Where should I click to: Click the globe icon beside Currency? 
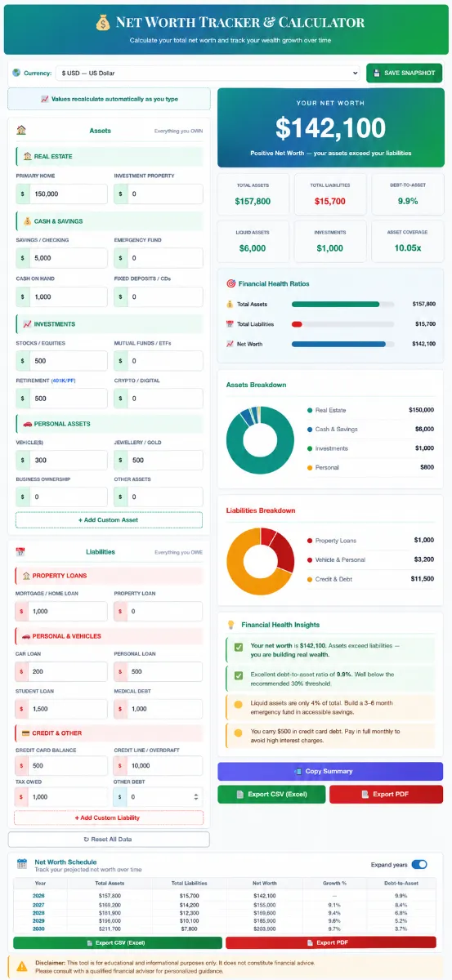[x=16, y=73]
